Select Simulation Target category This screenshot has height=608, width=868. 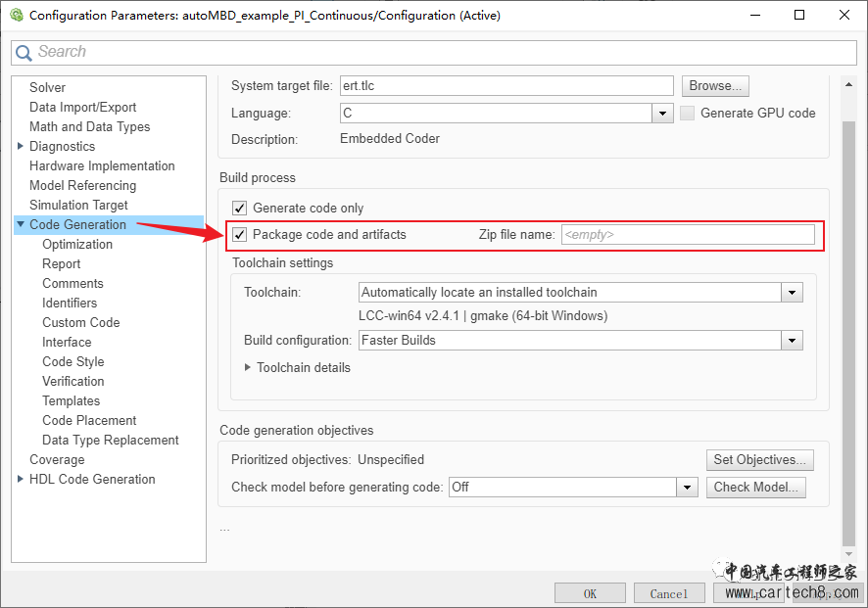(x=78, y=206)
